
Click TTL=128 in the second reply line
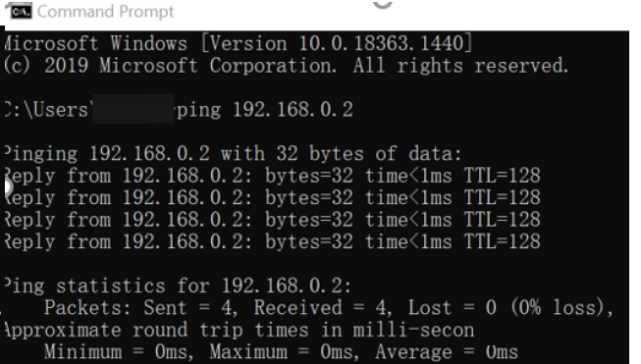502,198
